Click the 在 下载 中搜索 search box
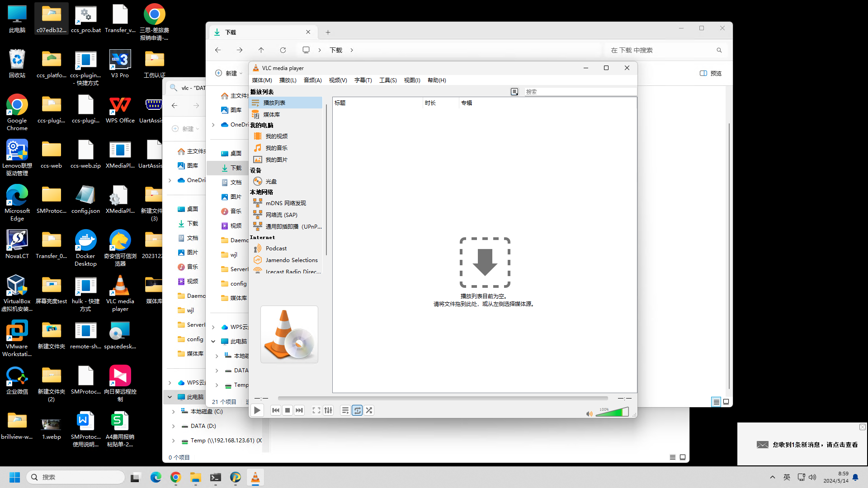The width and height of the screenshot is (868, 488). (666, 50)
